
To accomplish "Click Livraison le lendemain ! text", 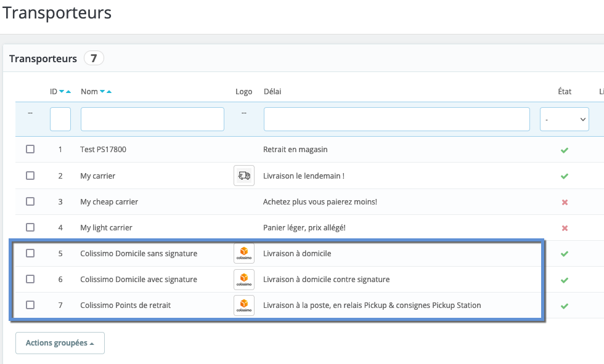I will coord(304,176).
